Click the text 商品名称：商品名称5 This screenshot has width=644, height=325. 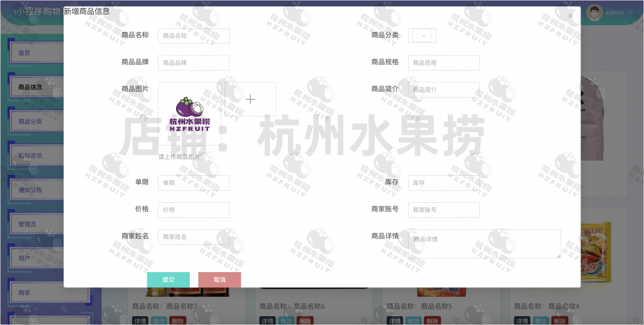(419, 307)
